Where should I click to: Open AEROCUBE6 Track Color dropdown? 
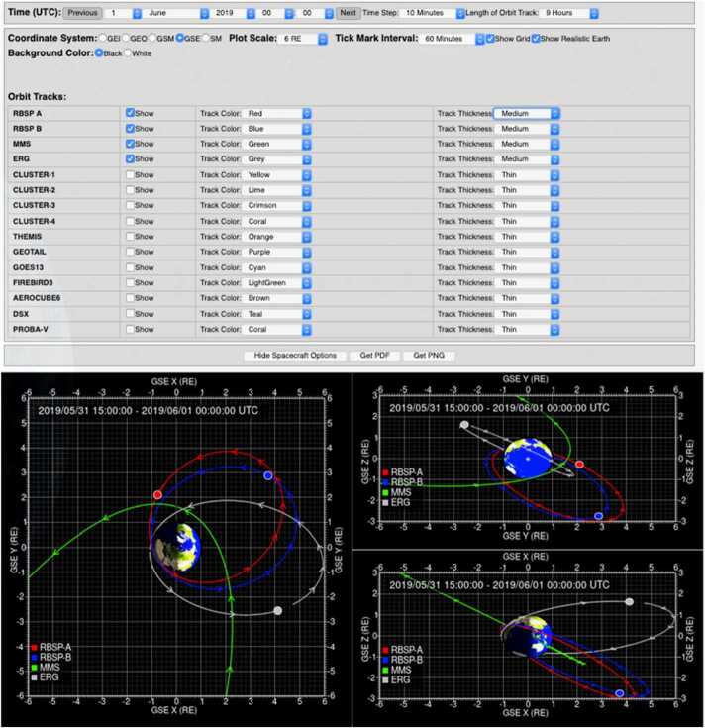pos(277,298)
